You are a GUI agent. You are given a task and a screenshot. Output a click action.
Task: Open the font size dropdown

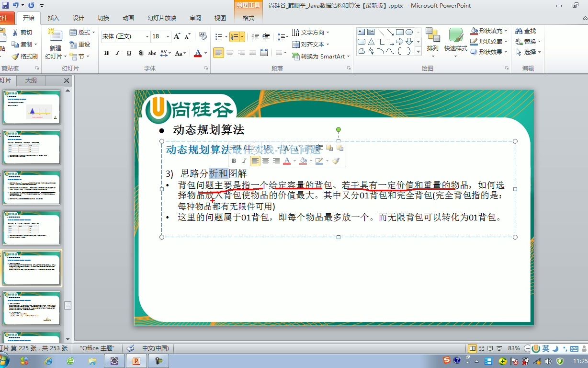coord(168,36)
